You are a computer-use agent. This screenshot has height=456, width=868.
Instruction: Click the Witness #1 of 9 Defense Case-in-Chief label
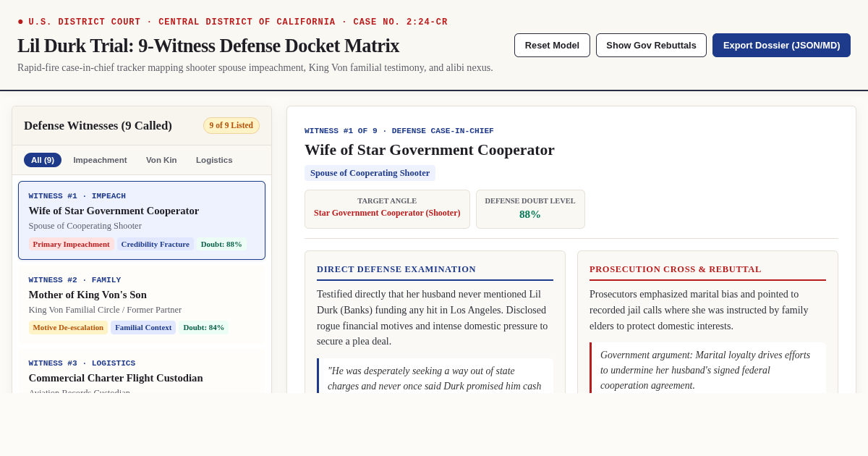click(399, 131)
